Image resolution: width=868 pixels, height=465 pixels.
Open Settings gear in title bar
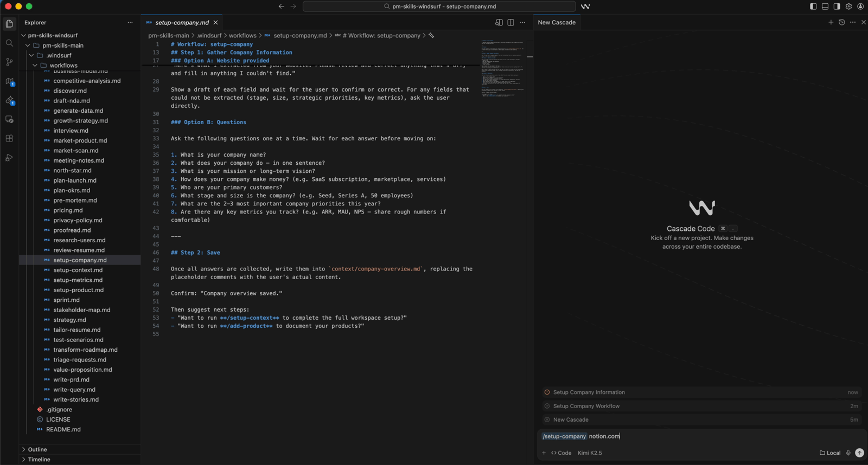[x=848, y=7]
